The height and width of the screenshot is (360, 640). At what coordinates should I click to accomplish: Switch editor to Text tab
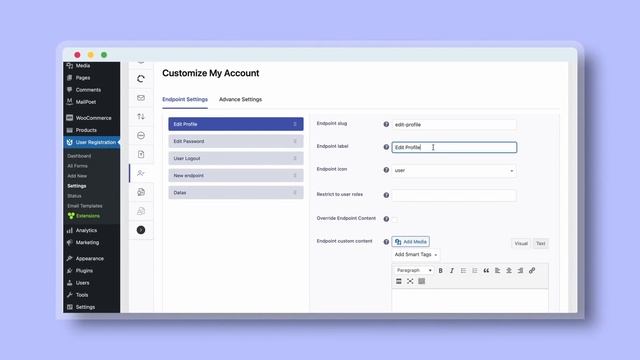(x=540, y=244)
